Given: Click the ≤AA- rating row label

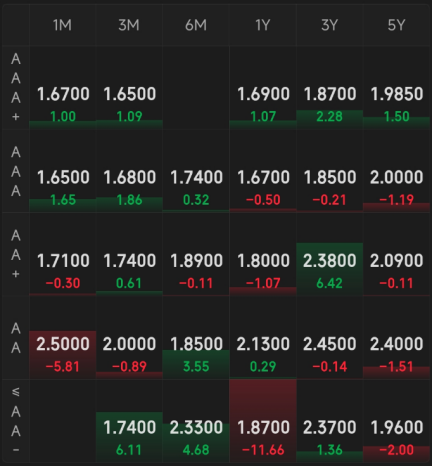Looking at the screenshot, I should point(16,421).
